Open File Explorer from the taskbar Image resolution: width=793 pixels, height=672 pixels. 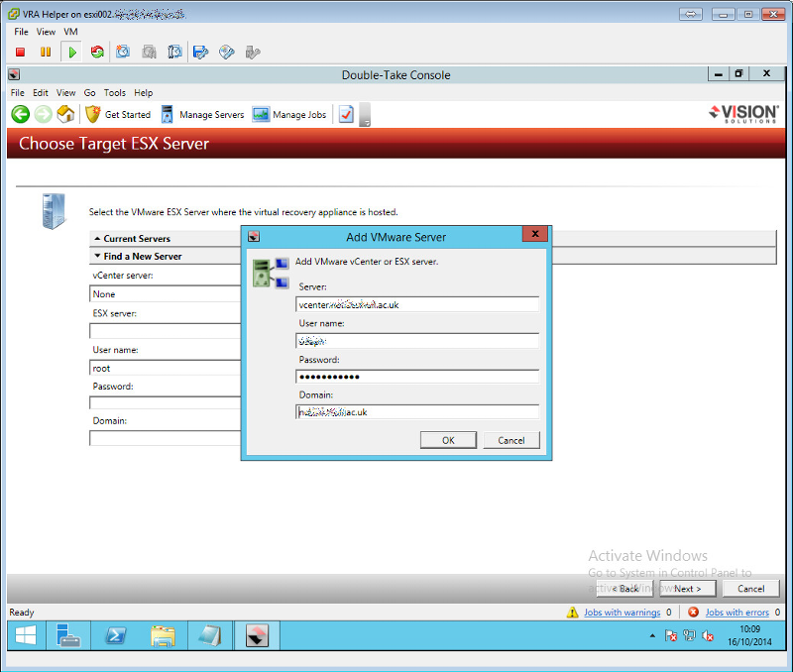(x=163, y=635)
